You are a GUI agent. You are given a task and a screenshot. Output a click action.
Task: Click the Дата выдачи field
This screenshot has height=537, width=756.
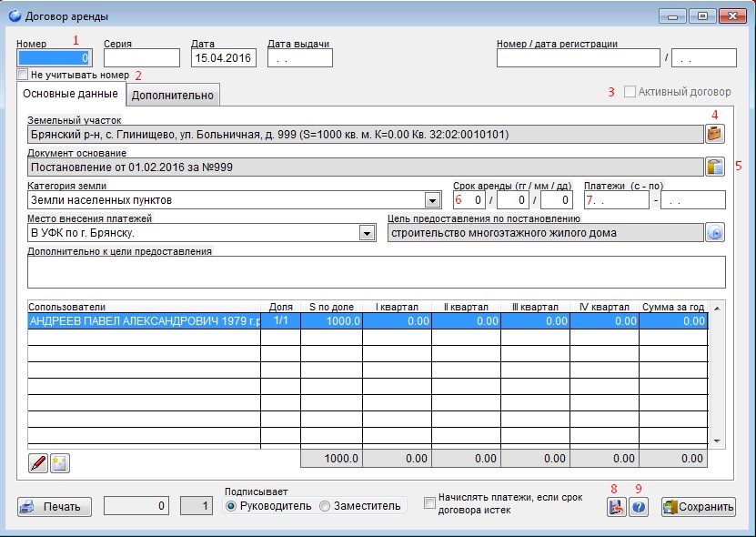pos(300,58)
